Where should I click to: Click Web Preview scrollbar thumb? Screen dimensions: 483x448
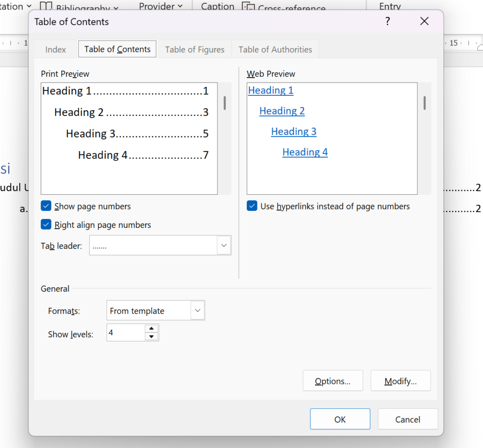425,103
